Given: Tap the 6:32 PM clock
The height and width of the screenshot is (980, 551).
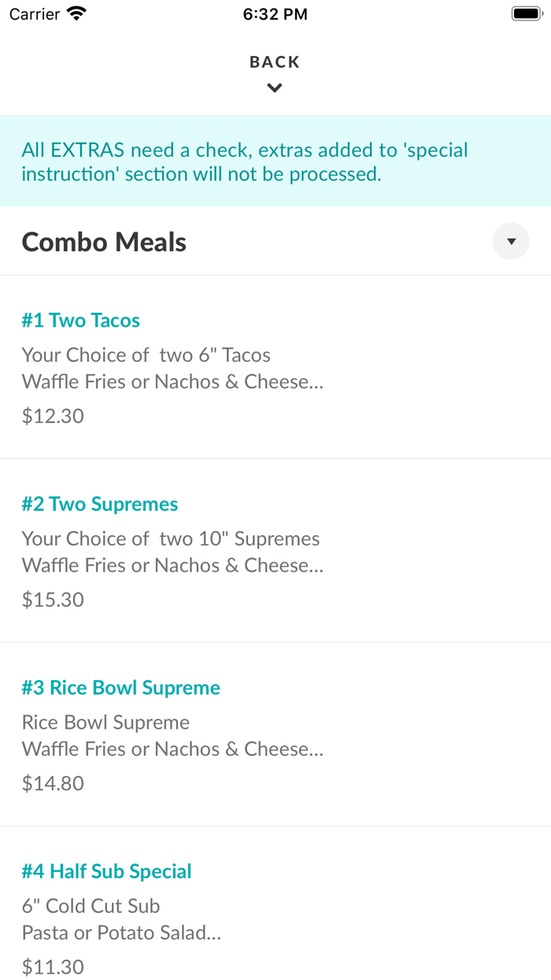Looking at the screenshot, I should 275,14.
